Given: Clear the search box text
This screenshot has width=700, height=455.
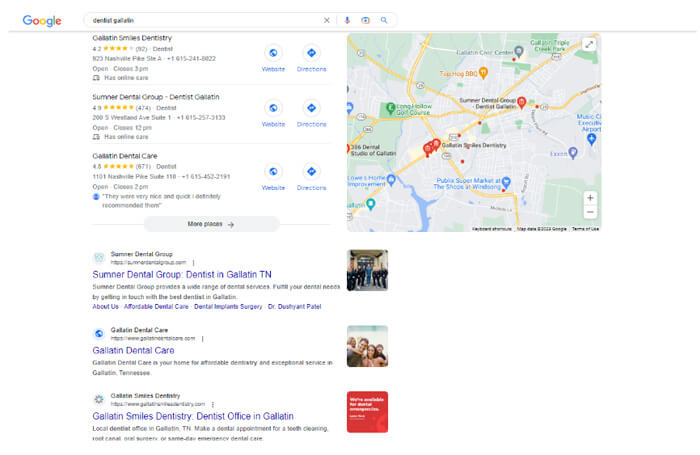Looking at the screenshot, I should tap(326, 20).
